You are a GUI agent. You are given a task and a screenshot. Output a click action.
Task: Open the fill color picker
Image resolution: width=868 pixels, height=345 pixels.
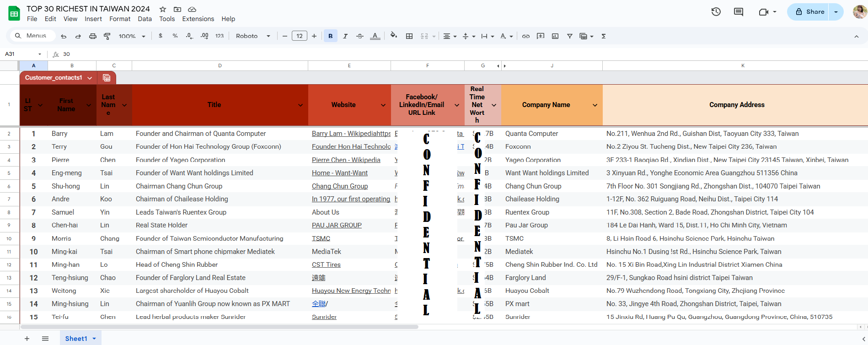click(x=394, y=36)
